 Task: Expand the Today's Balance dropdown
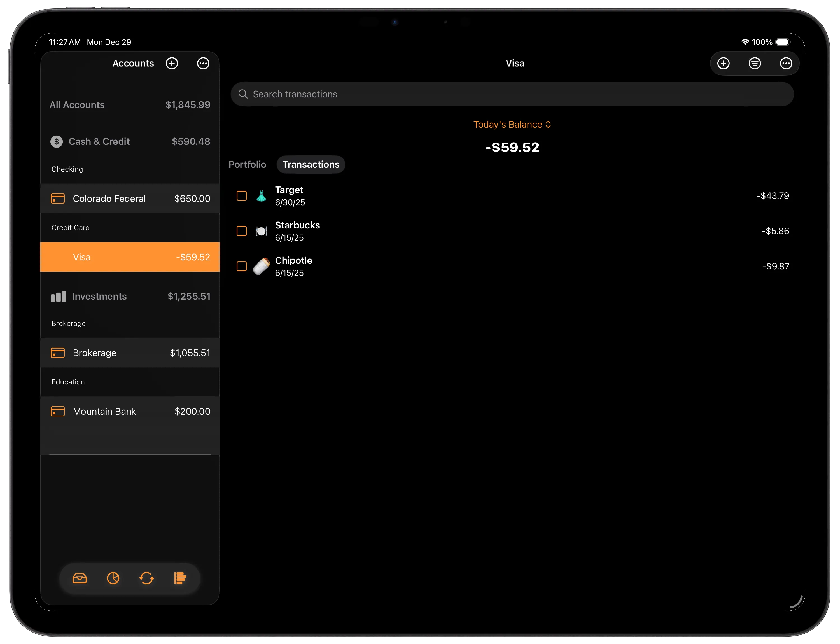click(x=512, y=125)
